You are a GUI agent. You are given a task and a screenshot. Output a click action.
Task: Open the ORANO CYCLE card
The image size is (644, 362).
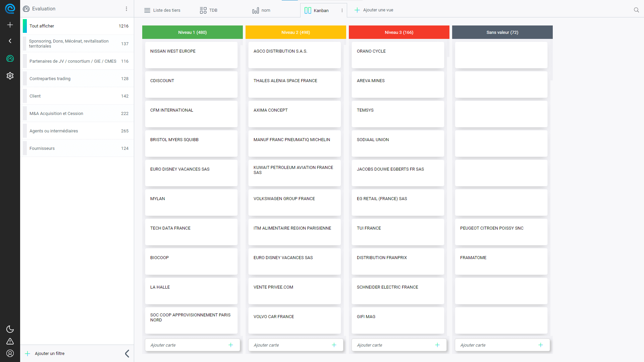(398, 55)
